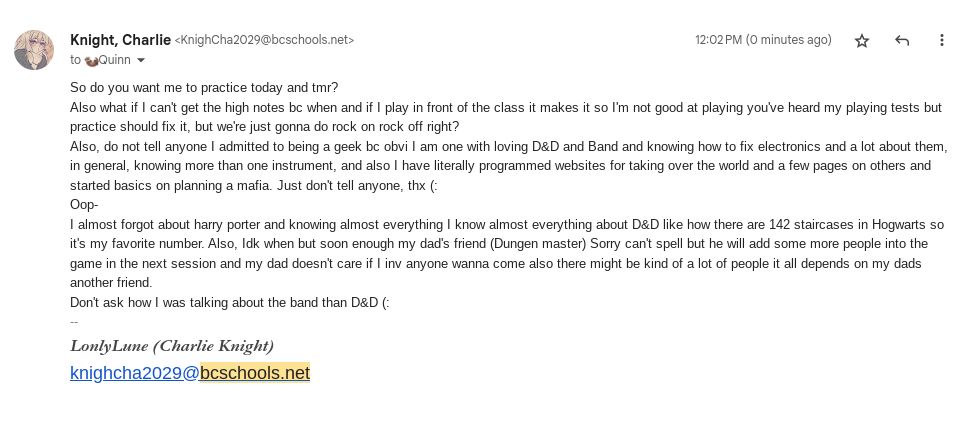Click the double-dash signature separator
The width and height of the screenshot is (970, 424).
click(74, 321)
